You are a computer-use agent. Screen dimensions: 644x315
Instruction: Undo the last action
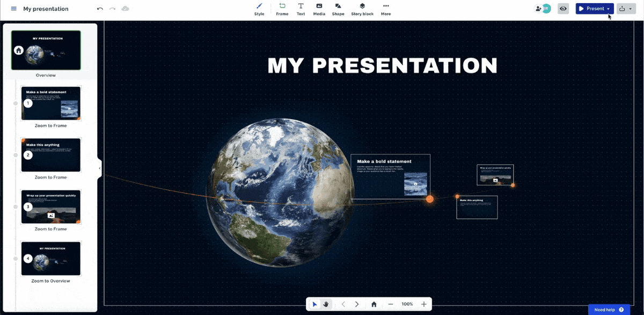point(100,9)
